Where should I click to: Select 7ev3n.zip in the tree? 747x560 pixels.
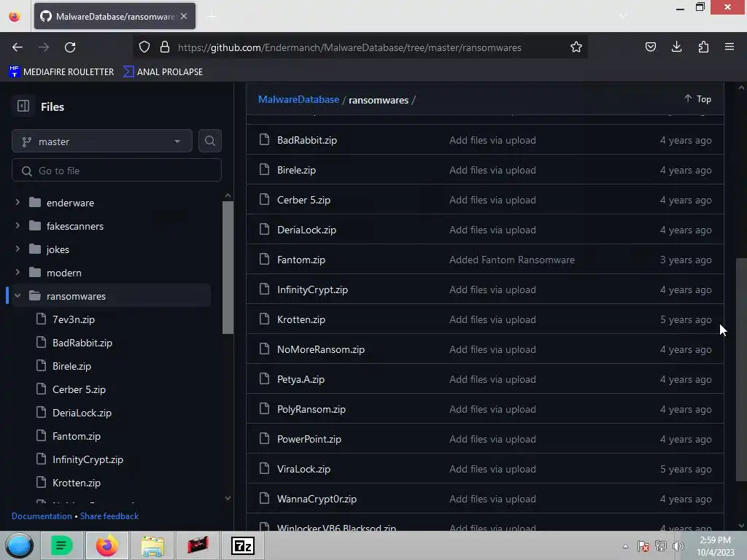[x=74, y=319]
